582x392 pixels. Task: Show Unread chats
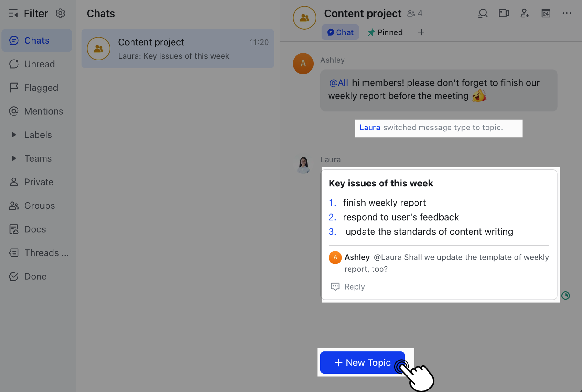39,64
